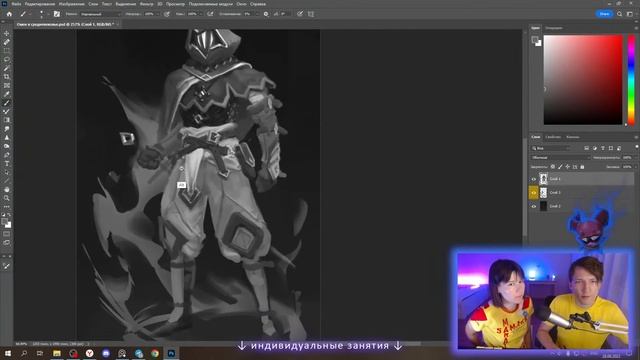Select the Lasso tool
The image size is (640, 360).
(7, 59)
